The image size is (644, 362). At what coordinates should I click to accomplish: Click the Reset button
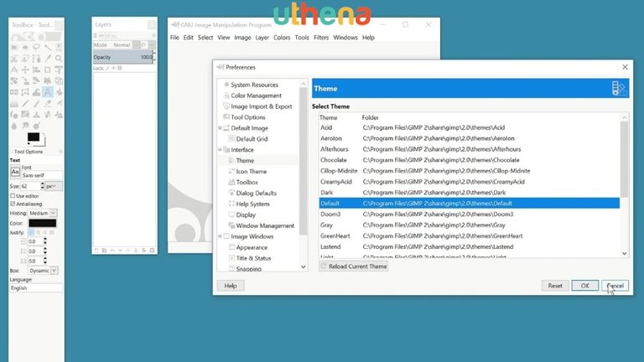tap(555, 286)
